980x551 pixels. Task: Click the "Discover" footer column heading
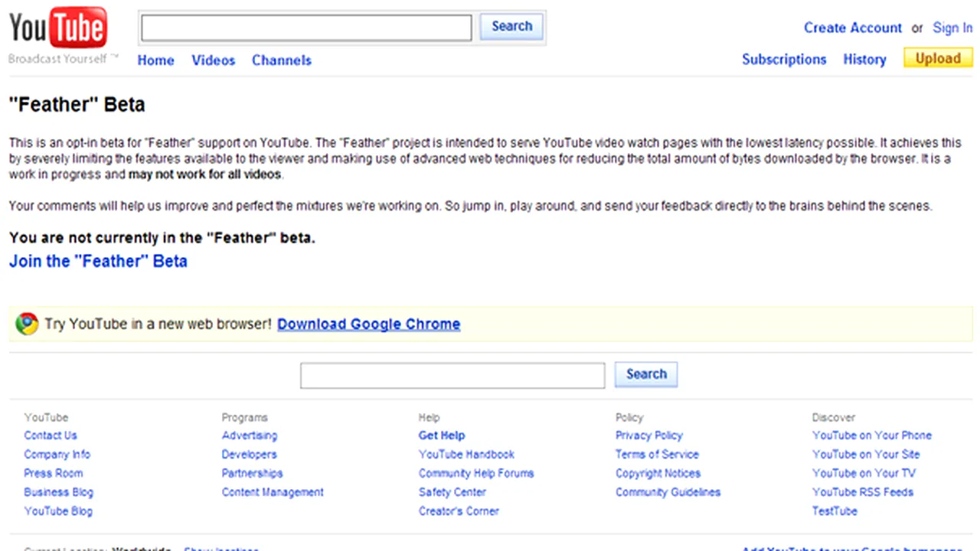pyautogui.click(x=834, y=418)
